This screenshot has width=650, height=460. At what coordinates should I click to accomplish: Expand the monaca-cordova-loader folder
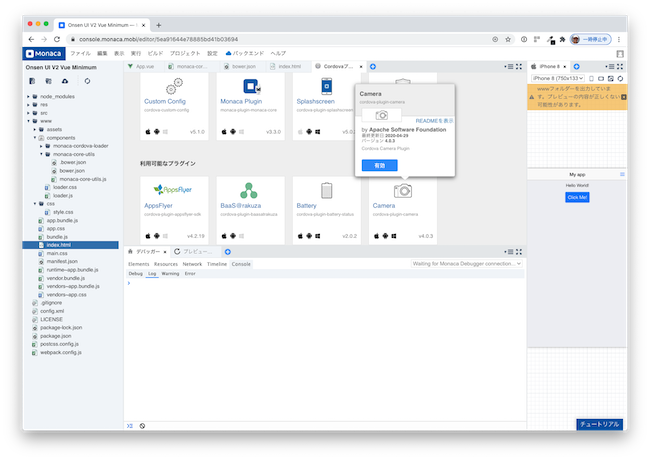tap(41, 146)
